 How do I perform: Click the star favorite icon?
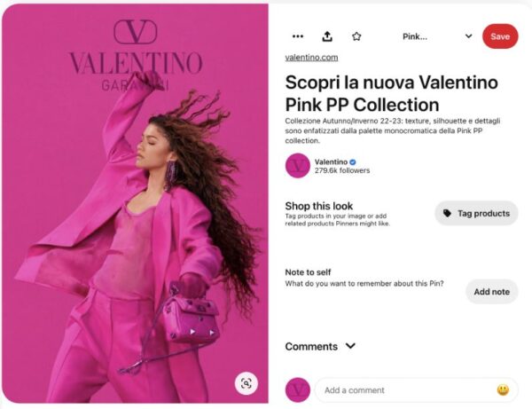(x=356, y=36)
